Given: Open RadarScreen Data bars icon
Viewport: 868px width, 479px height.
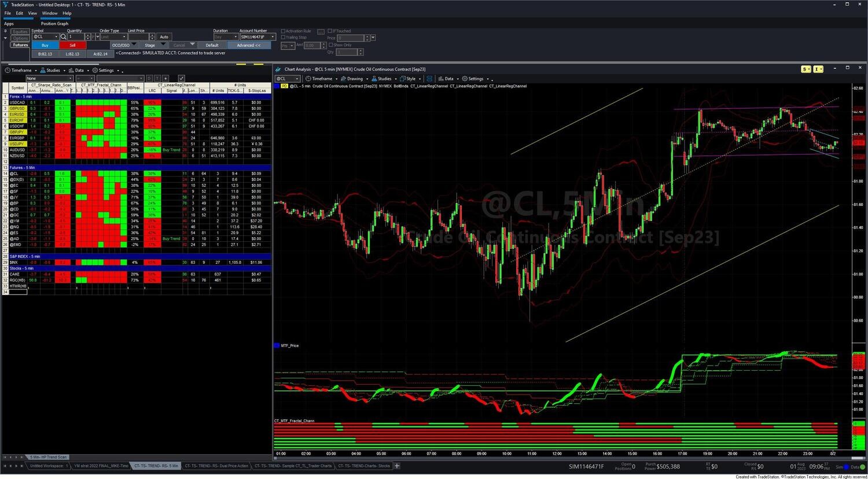Looking at the screenshot, I should (x=71, y=71).
